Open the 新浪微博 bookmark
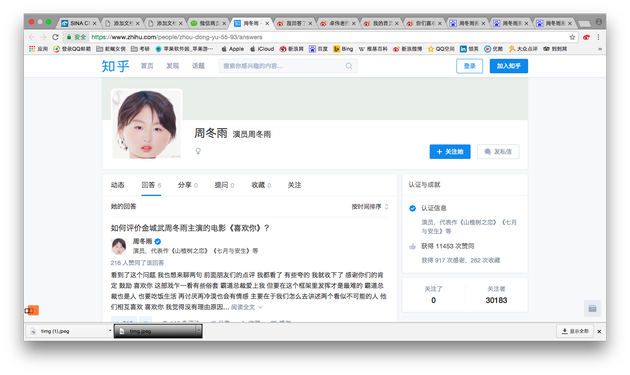The width and height of the screenshot is (630, 375). click(x=407, y=49)
